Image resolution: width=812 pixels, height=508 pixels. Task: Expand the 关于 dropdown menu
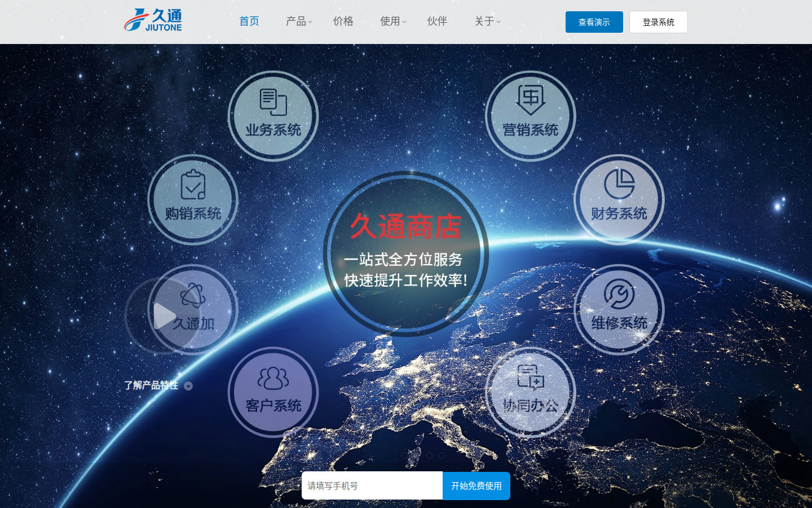487,21
